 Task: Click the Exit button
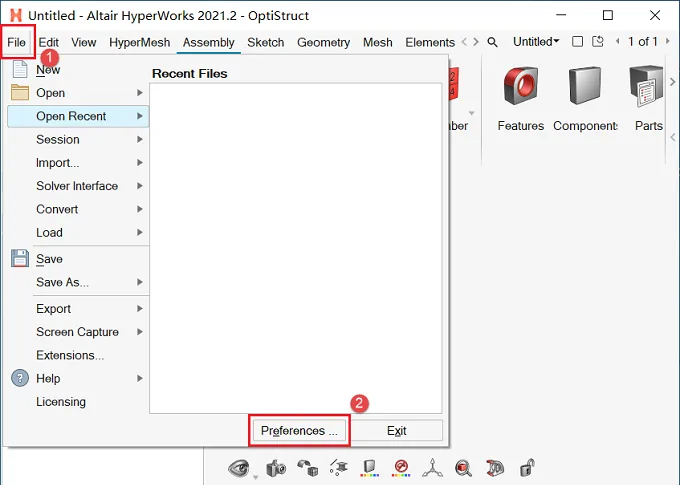396,430
